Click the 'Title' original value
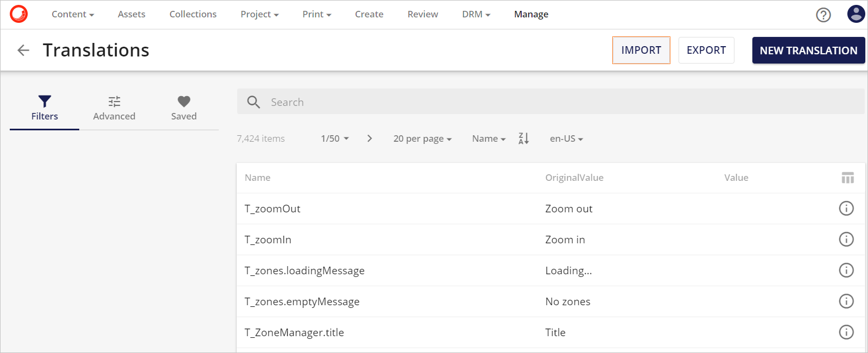Screen dimensions: 868x353 [555, 332]
